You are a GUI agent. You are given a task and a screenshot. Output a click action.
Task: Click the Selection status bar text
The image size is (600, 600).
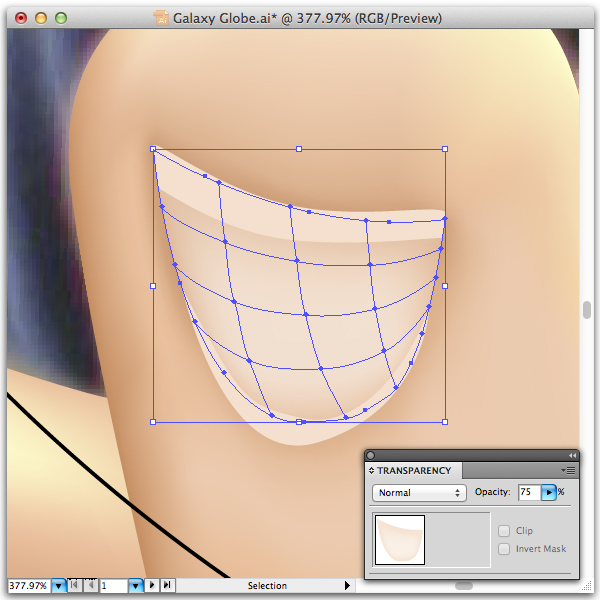tap(267, 586)
